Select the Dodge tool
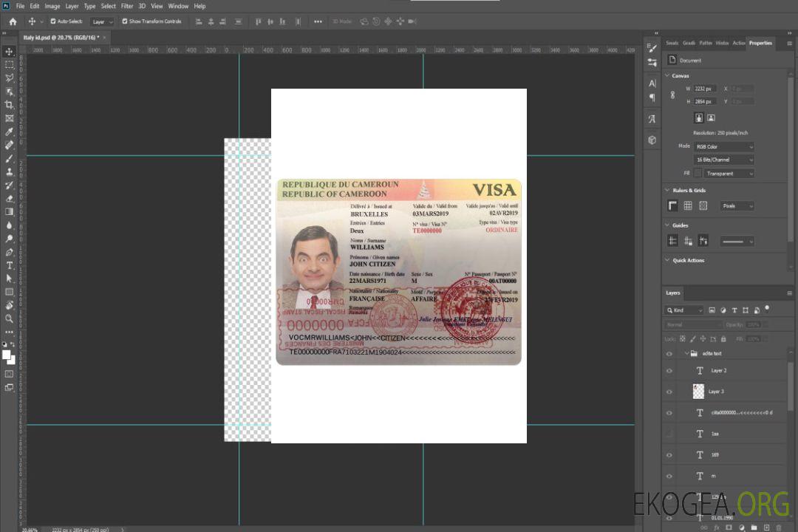Viewport: 798px width, 532px height. coord(9,238)
